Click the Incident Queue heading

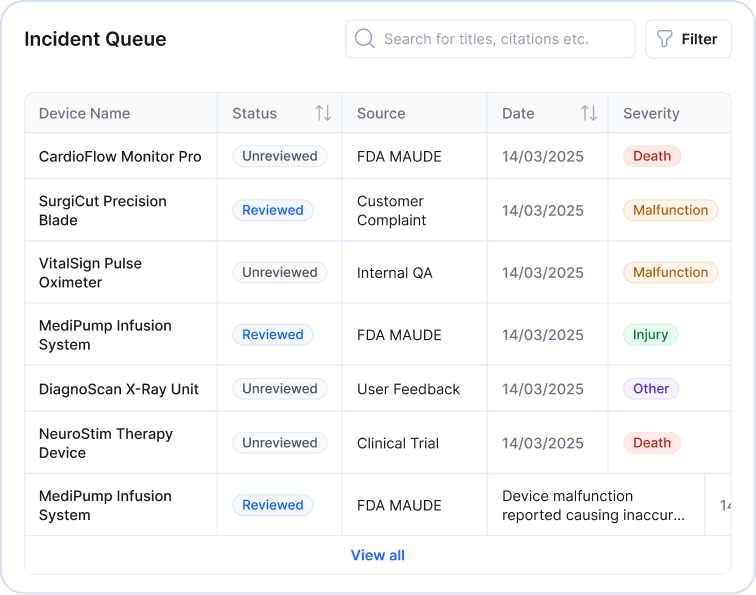click(x=95, y=39)
